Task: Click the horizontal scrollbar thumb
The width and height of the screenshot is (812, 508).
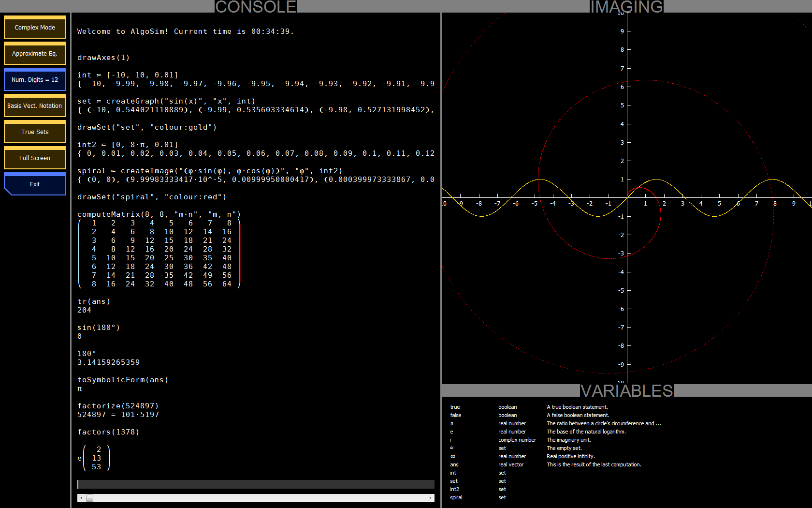Action: [89, 498]
